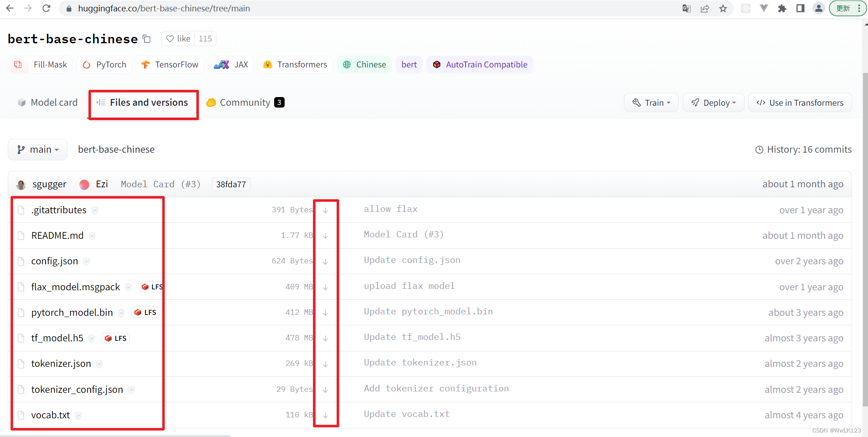Screen dimensions: 868x437
Task: Like the bert-base-chinese model
Action: point(178,38)
